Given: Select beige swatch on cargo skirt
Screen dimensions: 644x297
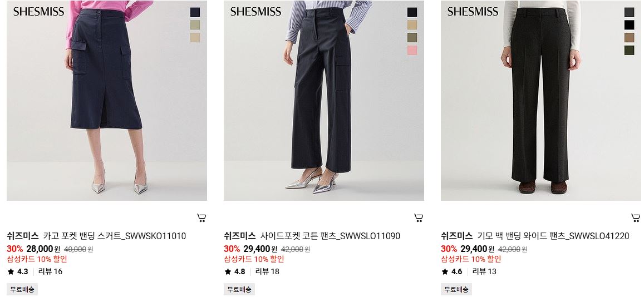Looking at the screenshot, I should tap(195, 38).
